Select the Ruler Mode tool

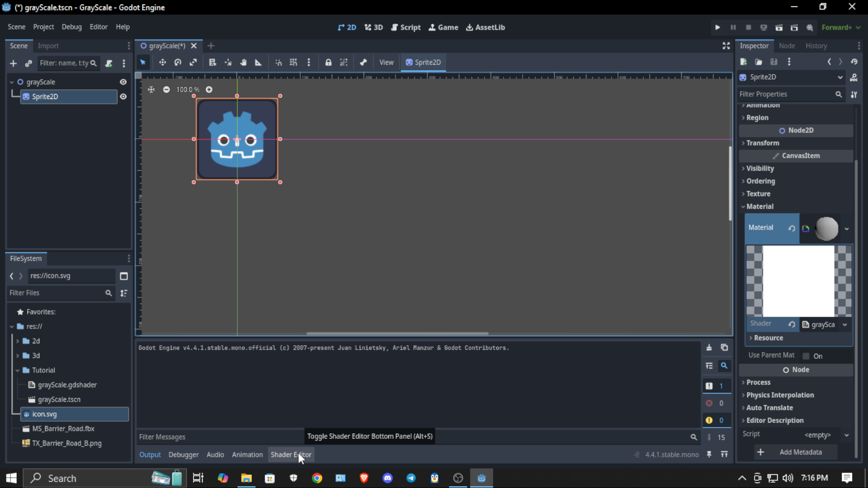tap(258, 62)
